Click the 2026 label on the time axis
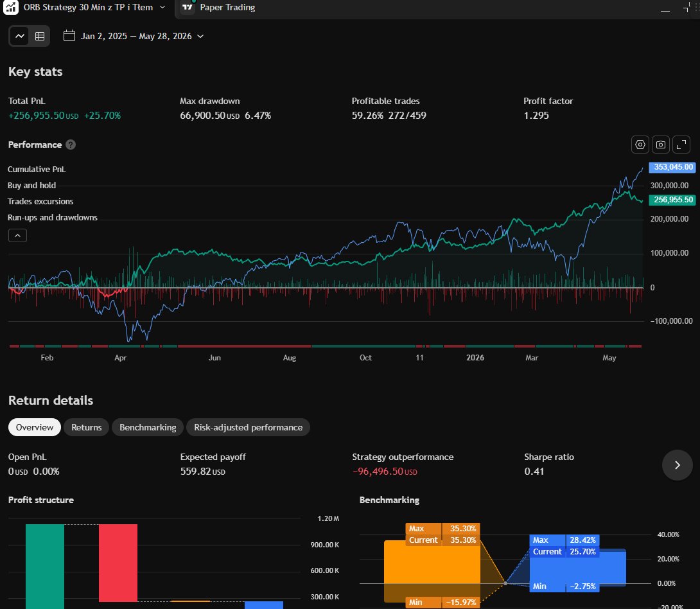 [475, 358]
